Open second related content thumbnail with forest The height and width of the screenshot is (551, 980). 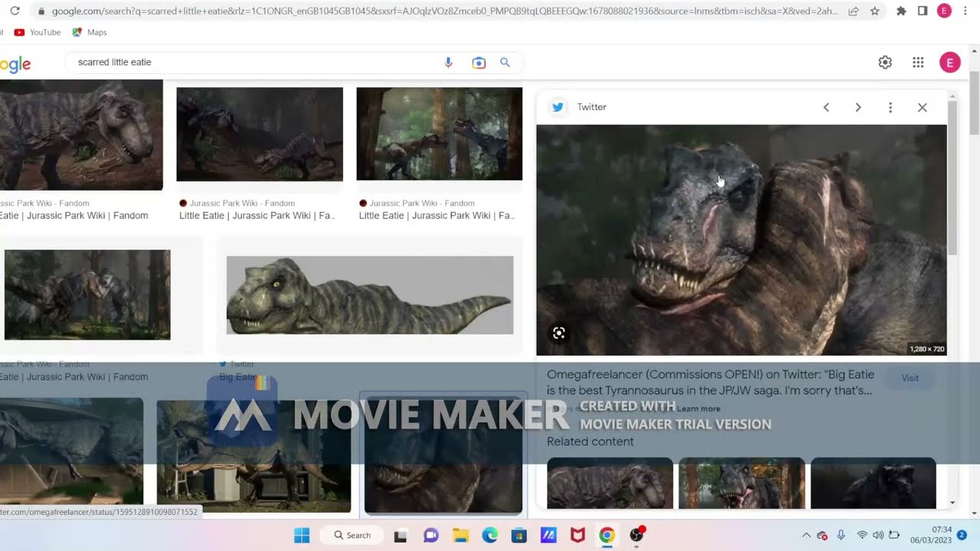click(741, 483)
